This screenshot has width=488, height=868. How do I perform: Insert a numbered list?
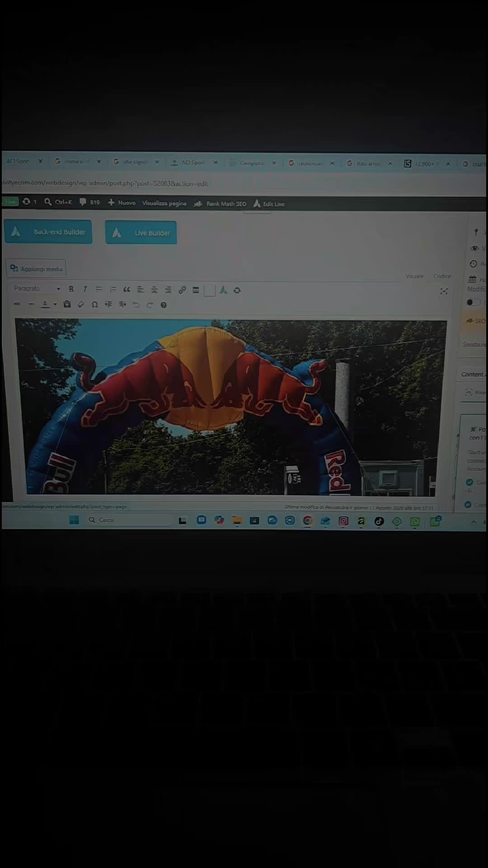[113, 289]
